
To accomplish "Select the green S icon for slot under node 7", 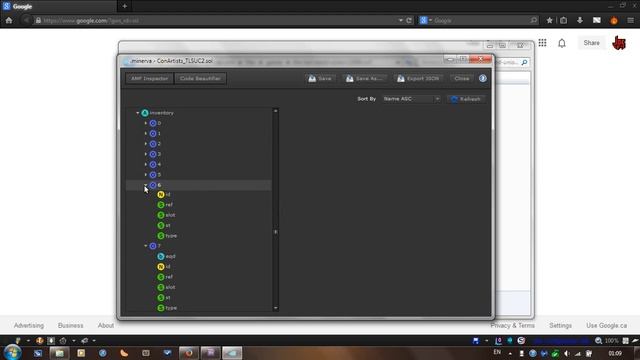I will 161,287.
